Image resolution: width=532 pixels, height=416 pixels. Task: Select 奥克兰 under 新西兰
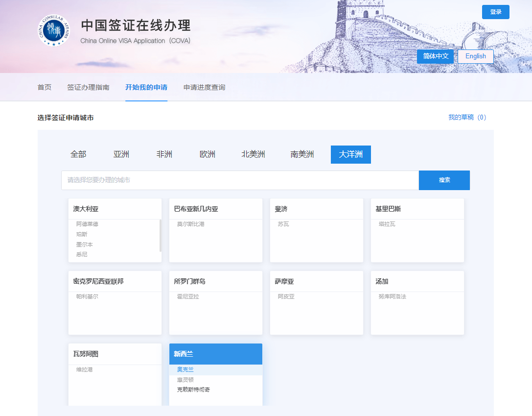(x=185, y=369)
